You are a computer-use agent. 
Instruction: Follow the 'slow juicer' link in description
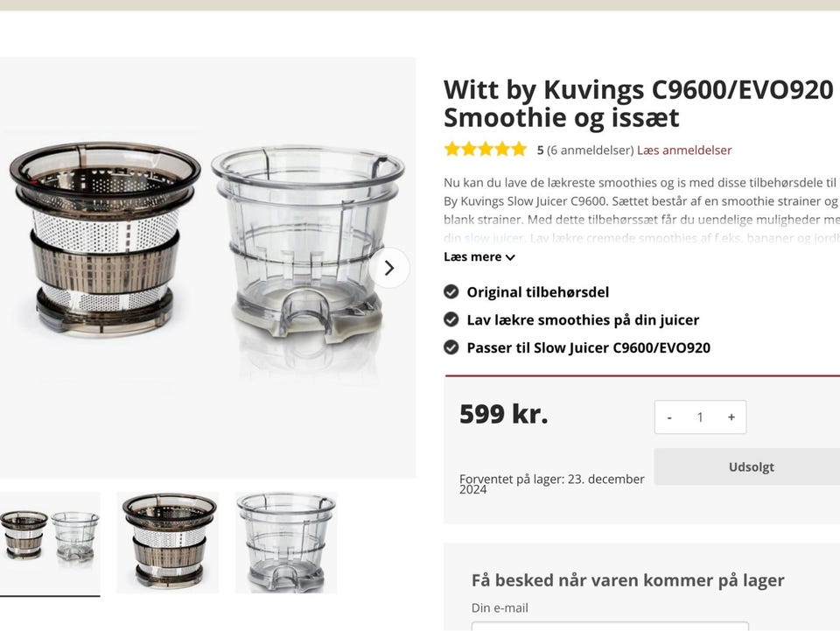493,238
